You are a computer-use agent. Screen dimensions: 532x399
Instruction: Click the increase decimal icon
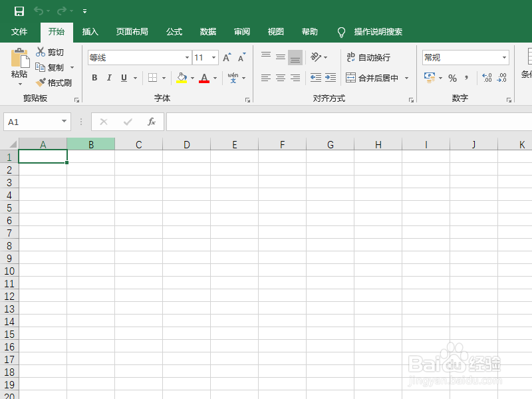point(487,78)
